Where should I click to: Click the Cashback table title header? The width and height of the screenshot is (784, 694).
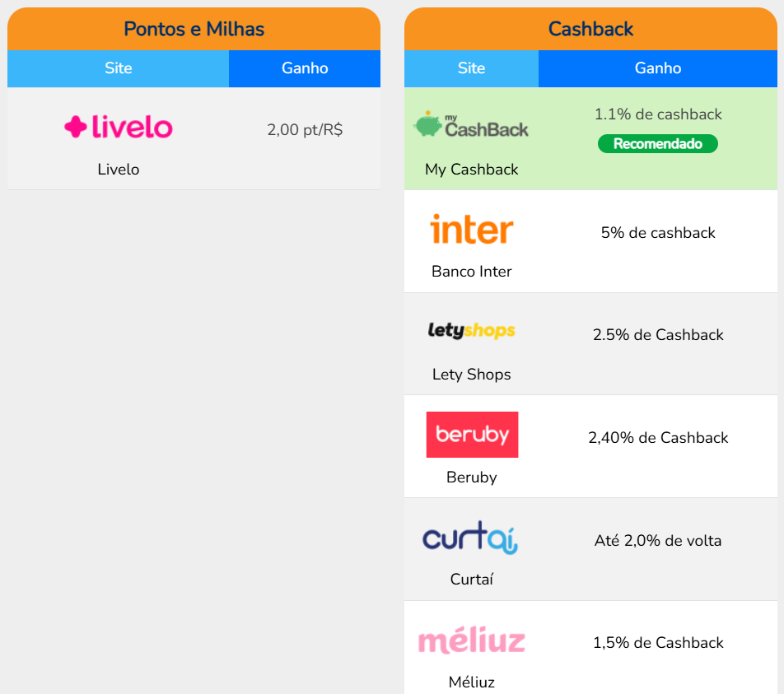coord(590,30)
